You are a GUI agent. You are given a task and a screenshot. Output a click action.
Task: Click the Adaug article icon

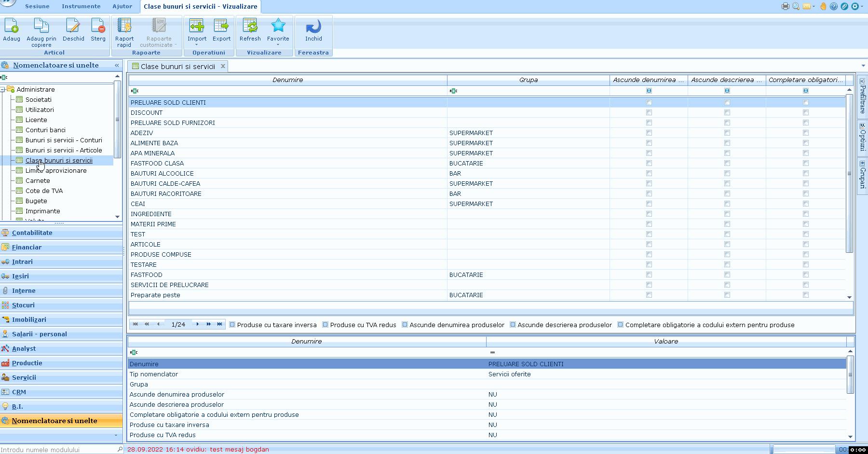(12, 26)
